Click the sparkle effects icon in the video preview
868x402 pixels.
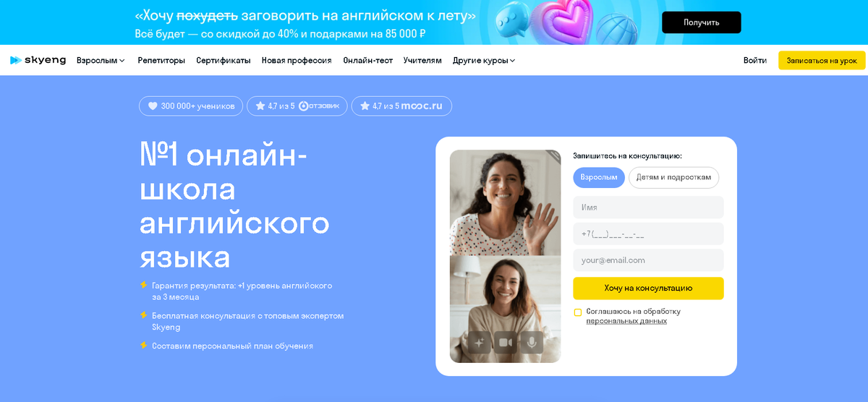tap(479, 342)
